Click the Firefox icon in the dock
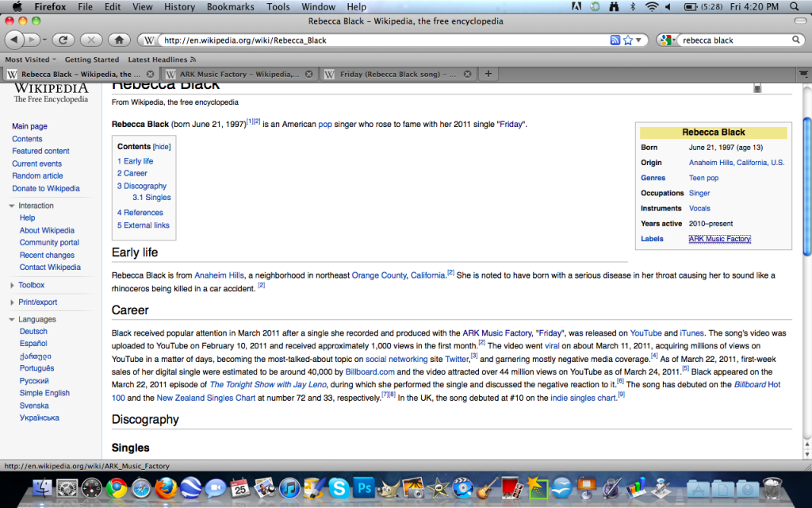The height and width of the screenshot is (508, 812). pyautogui.click(x=166, y=488)
